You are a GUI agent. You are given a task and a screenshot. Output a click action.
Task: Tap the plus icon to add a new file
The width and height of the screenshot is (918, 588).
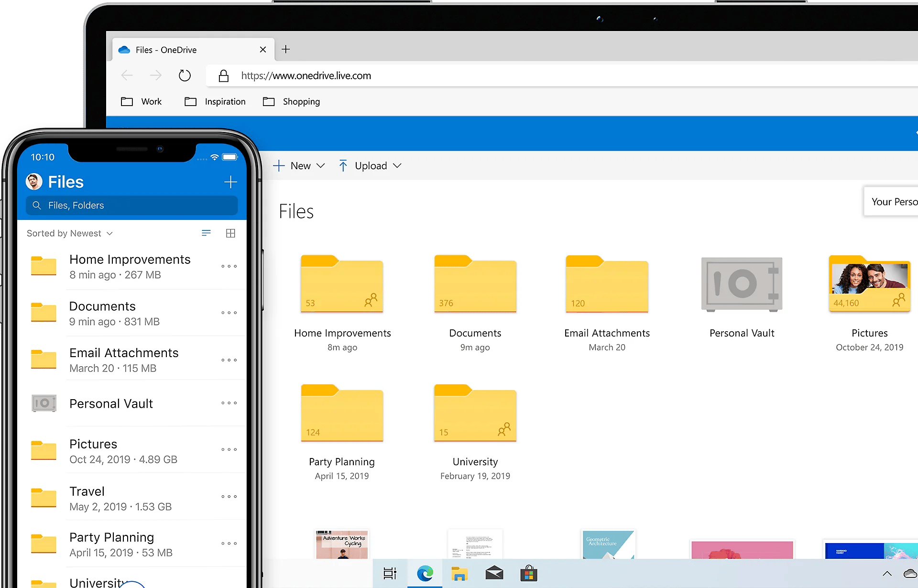coord(230,182)
